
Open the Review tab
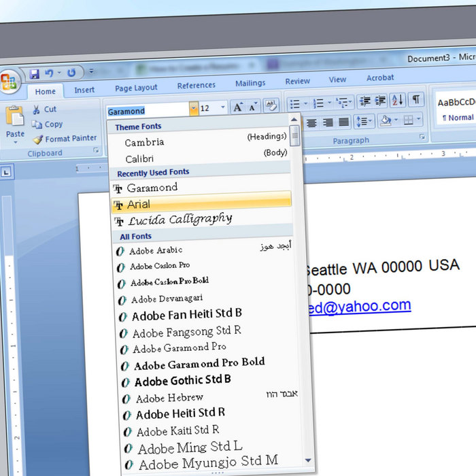pos(298,81)
